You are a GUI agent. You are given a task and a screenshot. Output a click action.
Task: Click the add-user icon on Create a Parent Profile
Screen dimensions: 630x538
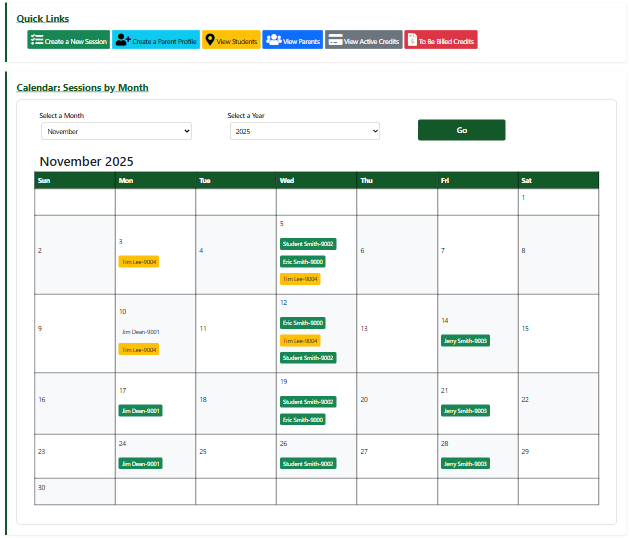point(123,40)
